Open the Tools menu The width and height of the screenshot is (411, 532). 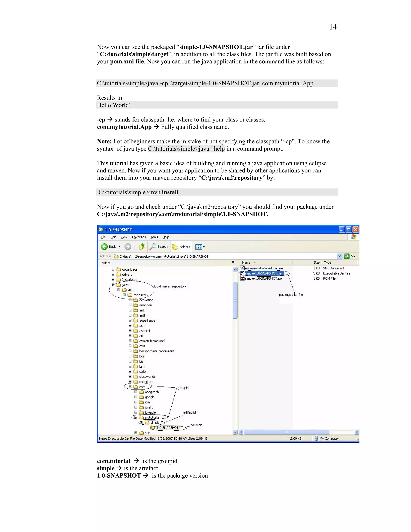click(154, 237)
